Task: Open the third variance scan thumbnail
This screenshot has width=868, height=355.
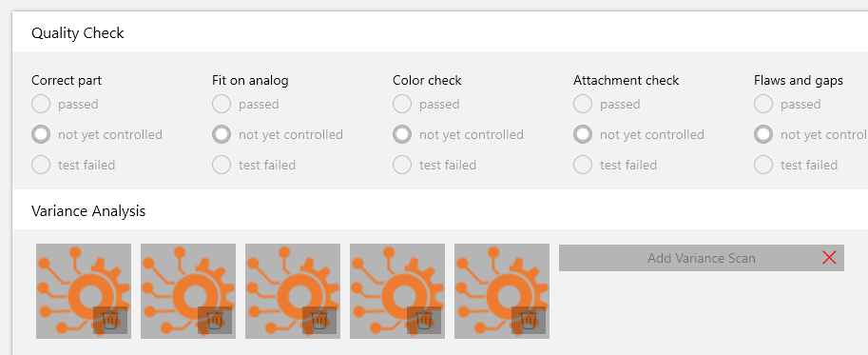Action: [293, 290]
